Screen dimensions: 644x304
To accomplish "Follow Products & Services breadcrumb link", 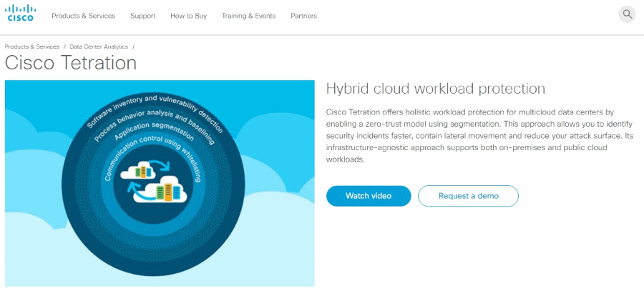I will coord(32,46).
